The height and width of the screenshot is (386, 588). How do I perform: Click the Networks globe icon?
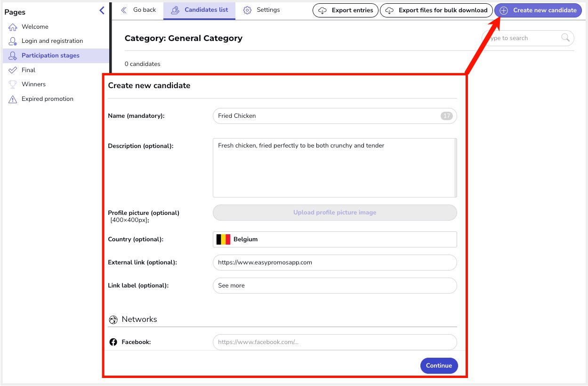click(x=113, y=320)
